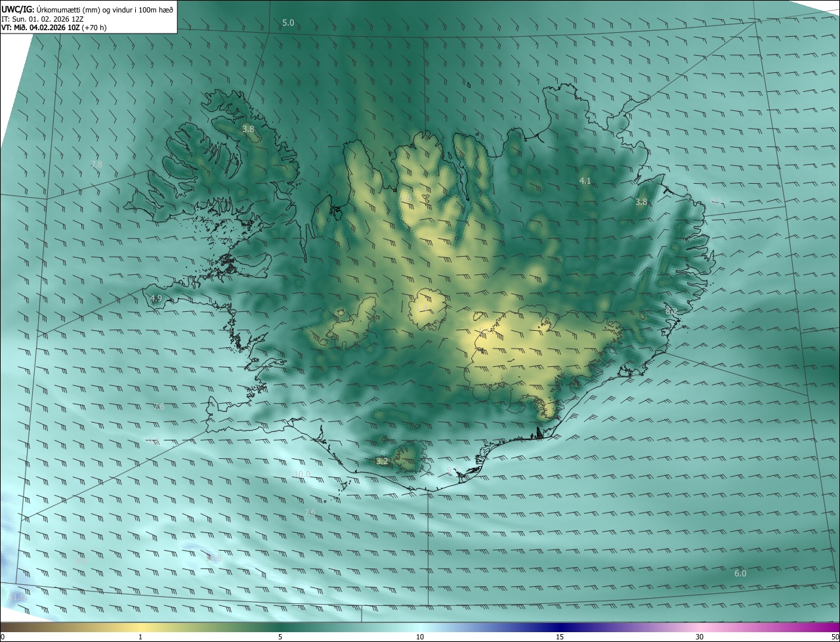Viewport: 840px width, 642px height.
Task: Click the 50 tick on the colour scale
Action: (835, 637)
